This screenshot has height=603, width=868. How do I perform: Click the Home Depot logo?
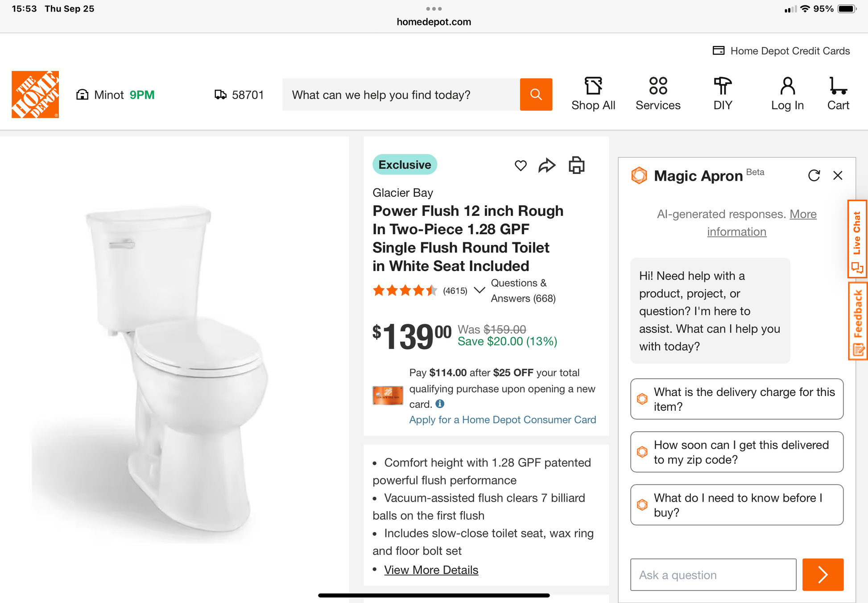click(35, 95)
